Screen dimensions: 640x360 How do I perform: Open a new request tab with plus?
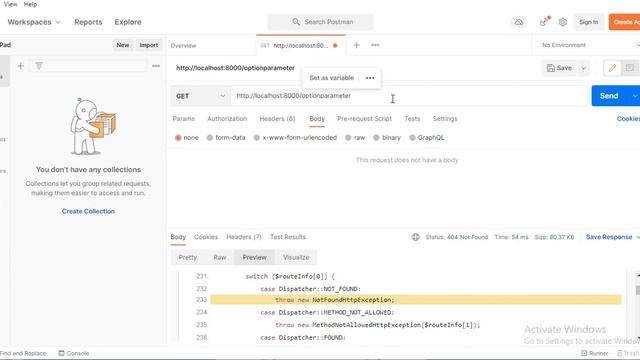point(356,45)
